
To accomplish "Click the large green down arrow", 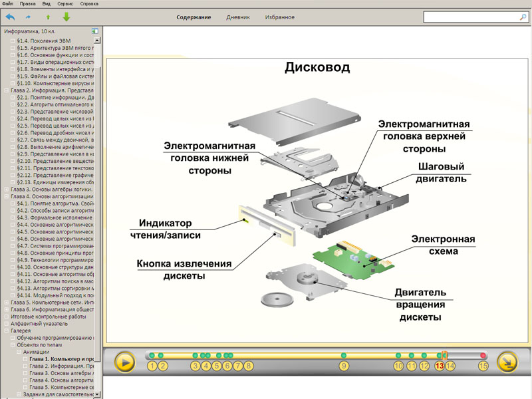I will point(66,17).
